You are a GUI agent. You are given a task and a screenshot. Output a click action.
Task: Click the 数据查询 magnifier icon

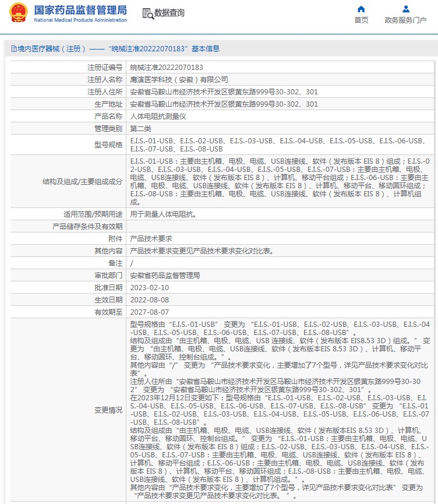pos(148,13)
